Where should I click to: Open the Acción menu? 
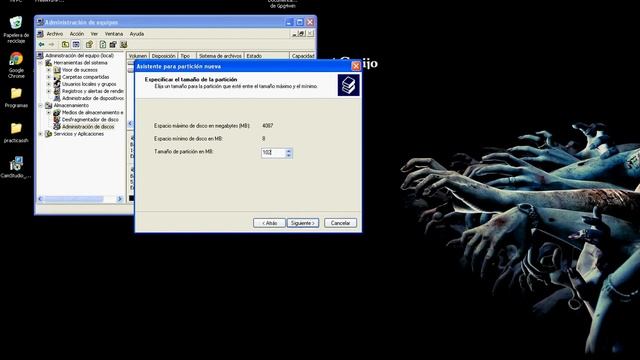77,34
